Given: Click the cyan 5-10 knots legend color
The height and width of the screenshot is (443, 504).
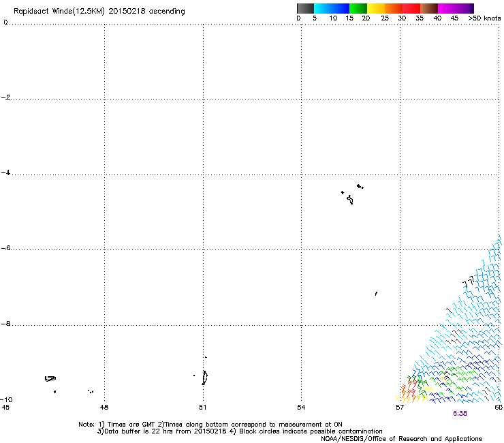Looking at the screenshot, I should click(x=323, y=8).
